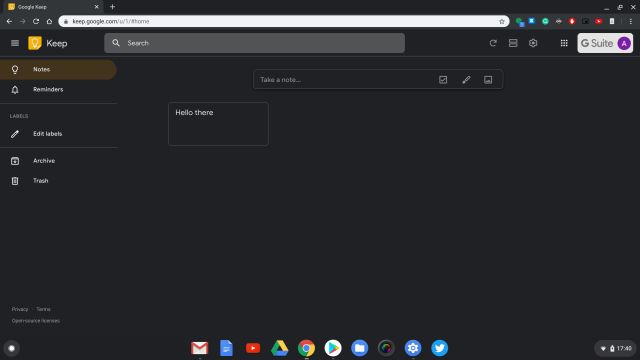Open YouTube from the shelf
The height and width of the screenshot is (360, 640).
[x=253, y=348]
